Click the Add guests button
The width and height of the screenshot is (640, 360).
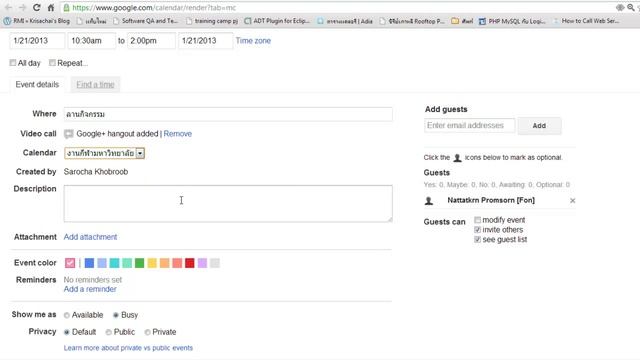(x=539, y=126)
